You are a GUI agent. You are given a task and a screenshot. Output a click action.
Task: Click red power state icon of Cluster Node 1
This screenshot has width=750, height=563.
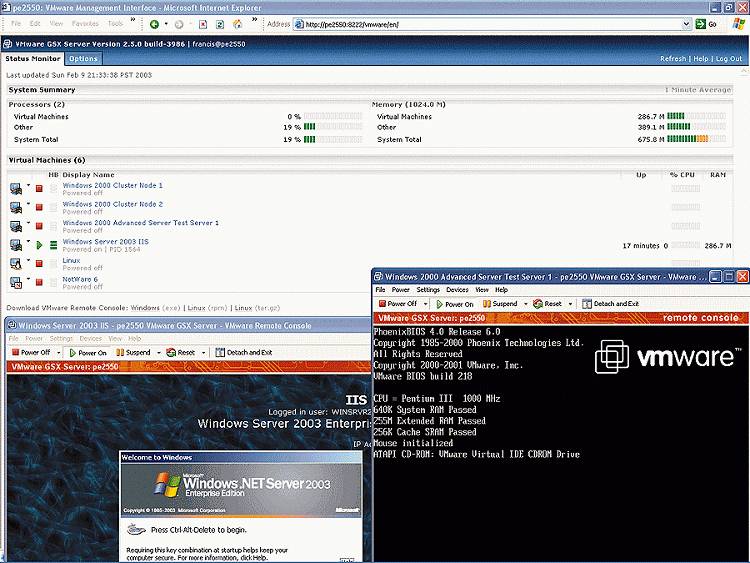pyautogui.click(x=39, y=188)
